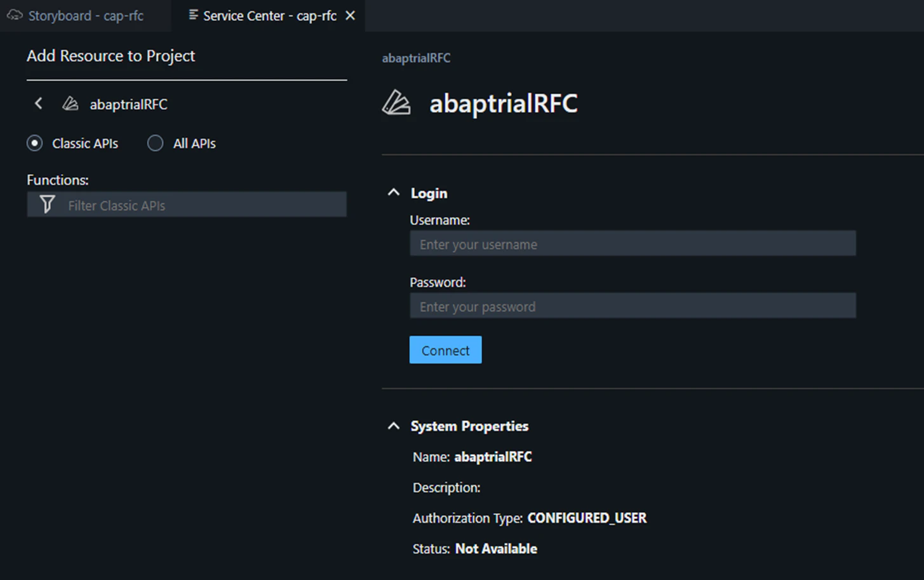Switch to the Storyboard - cap-rfc tab

pyautogui.click(x=85, y=16)
